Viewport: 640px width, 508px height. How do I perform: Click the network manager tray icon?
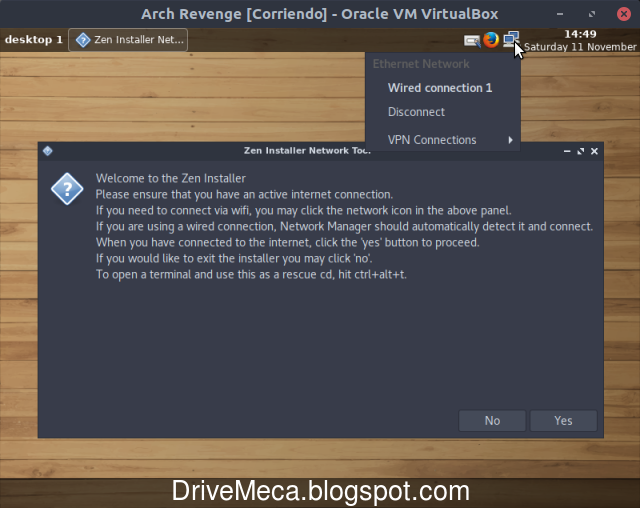(511, 40)
